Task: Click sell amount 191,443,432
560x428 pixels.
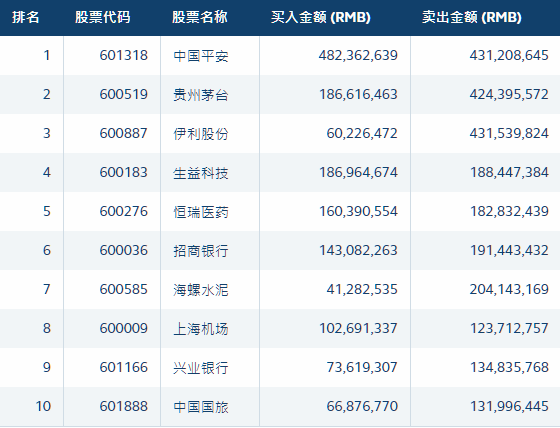Action: 509,250
